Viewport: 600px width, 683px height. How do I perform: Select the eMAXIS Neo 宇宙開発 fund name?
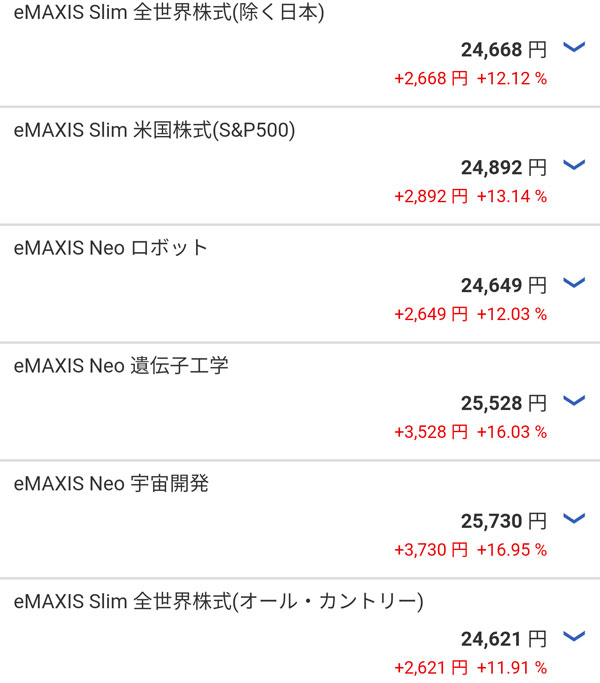tap(111, 484)
